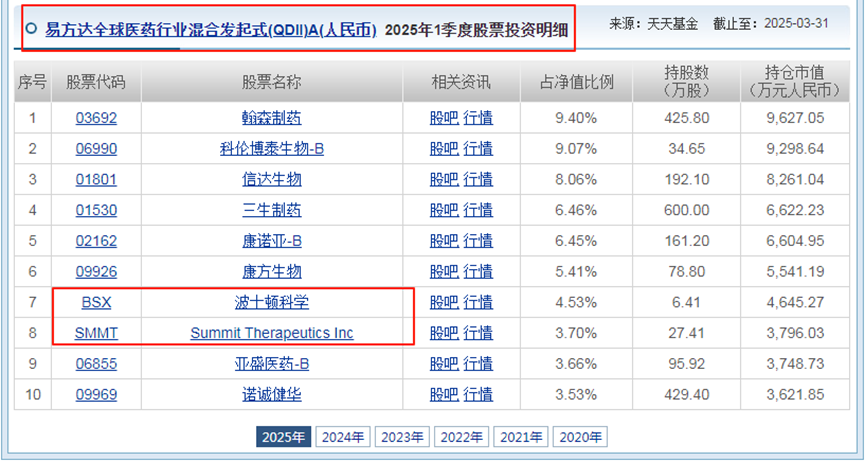
Task: Open 科伦博泰生物-B stock name link
Action: [x=272, y=149]
